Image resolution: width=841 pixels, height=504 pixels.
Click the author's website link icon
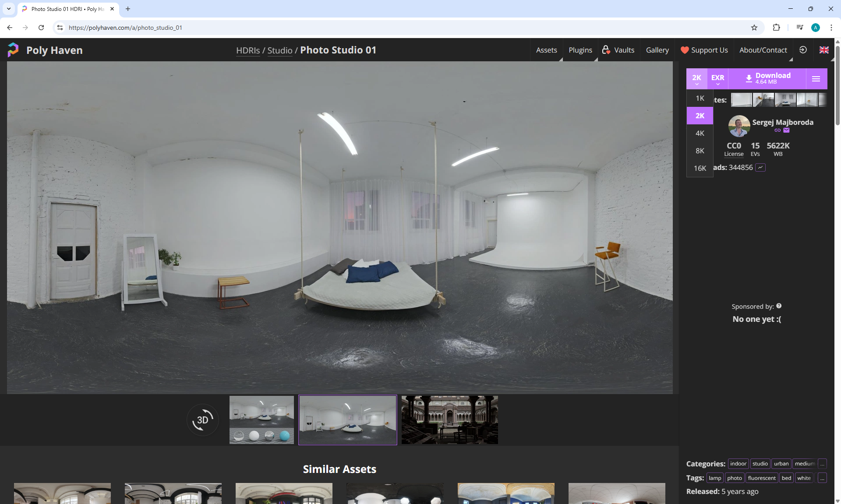pyautogui.click(x=777, y=130)
